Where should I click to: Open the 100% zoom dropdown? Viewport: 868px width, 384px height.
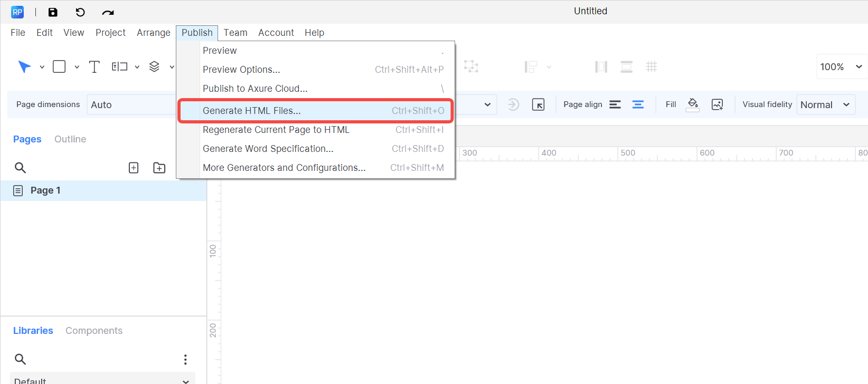841,67
